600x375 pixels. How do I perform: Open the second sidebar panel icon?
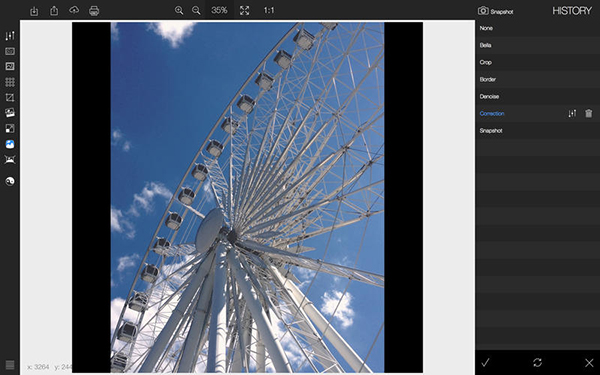(10, 51)
